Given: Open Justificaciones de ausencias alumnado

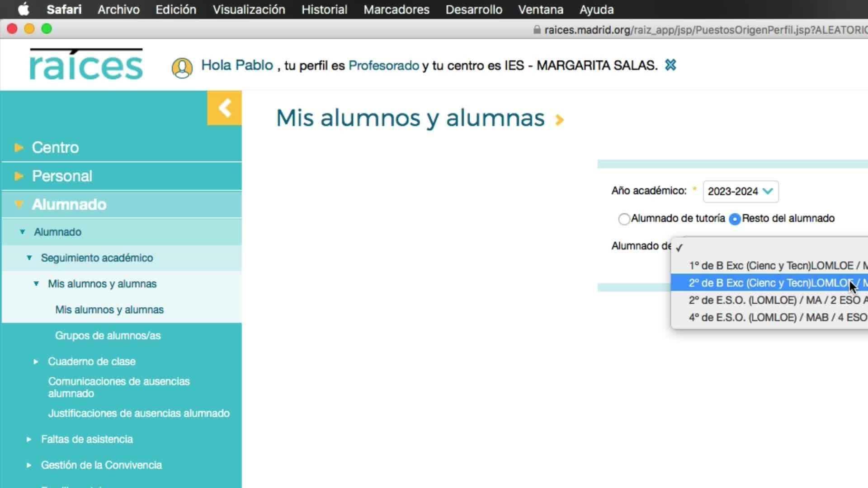Looking at the screenshot, I should pos(139,413).
